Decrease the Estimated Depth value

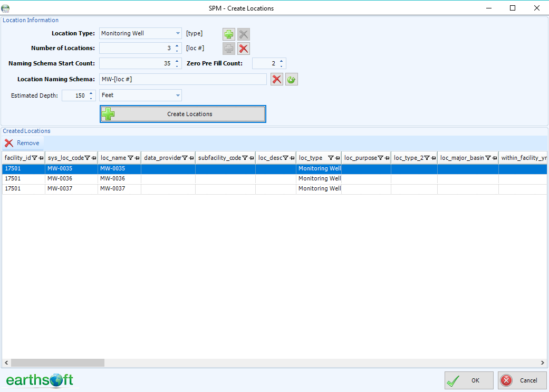click(x=91, y=98)
